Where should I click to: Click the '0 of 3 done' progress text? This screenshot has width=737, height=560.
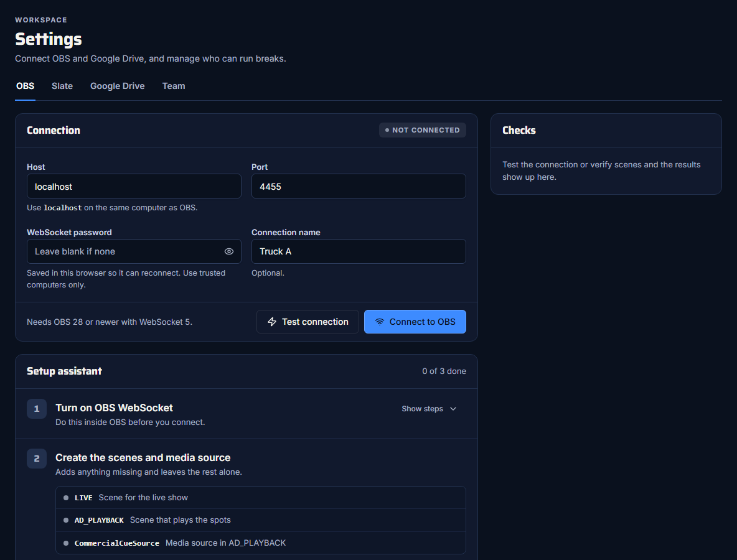pos(444,371)
